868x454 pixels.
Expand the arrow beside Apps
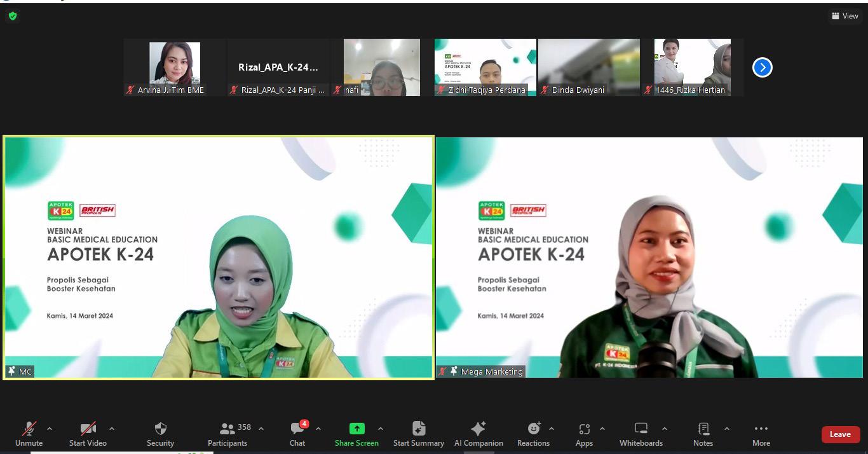pyautogui.click(x=602, y=429)
